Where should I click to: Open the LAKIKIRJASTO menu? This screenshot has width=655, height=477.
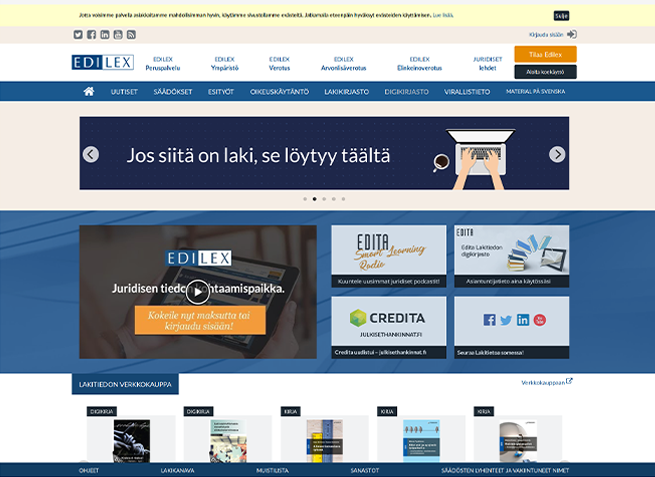pos(347,91)
